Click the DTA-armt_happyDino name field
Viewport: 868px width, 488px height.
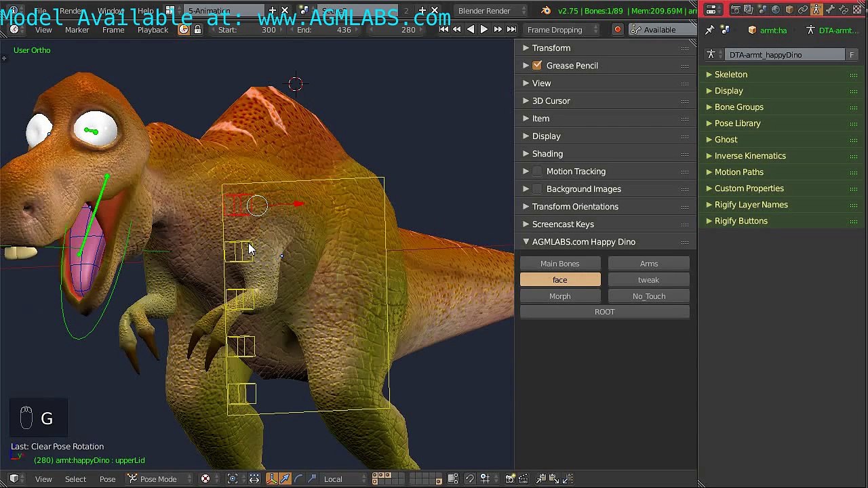point(785,55)
